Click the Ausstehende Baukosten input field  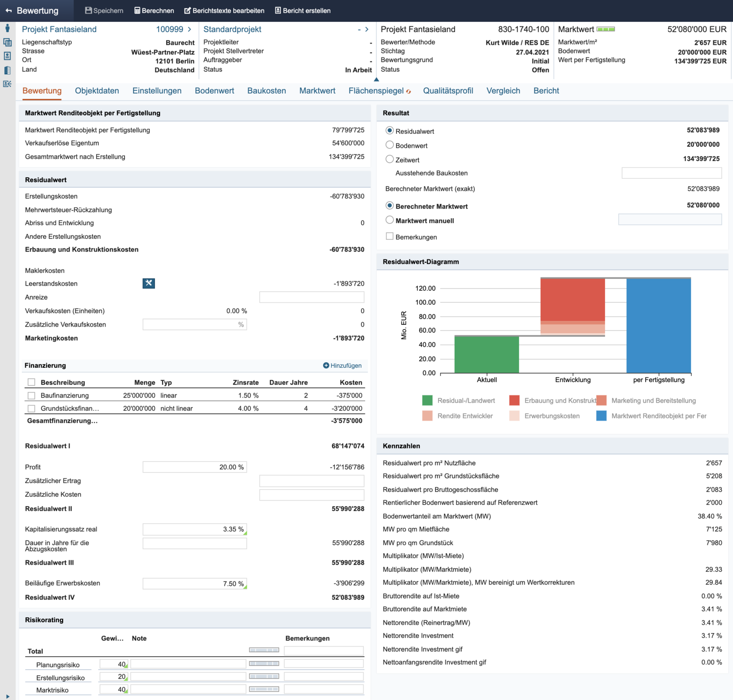click(x=671, y=173)
